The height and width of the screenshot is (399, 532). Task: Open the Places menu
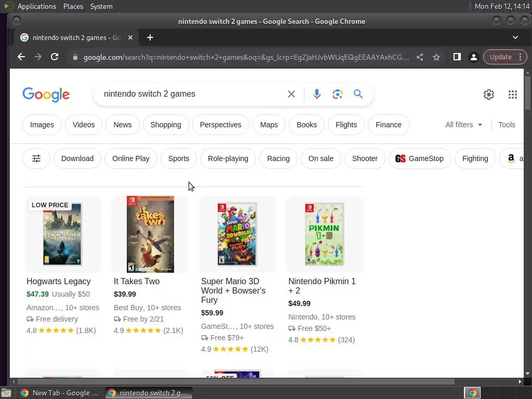tap(73, 6)
